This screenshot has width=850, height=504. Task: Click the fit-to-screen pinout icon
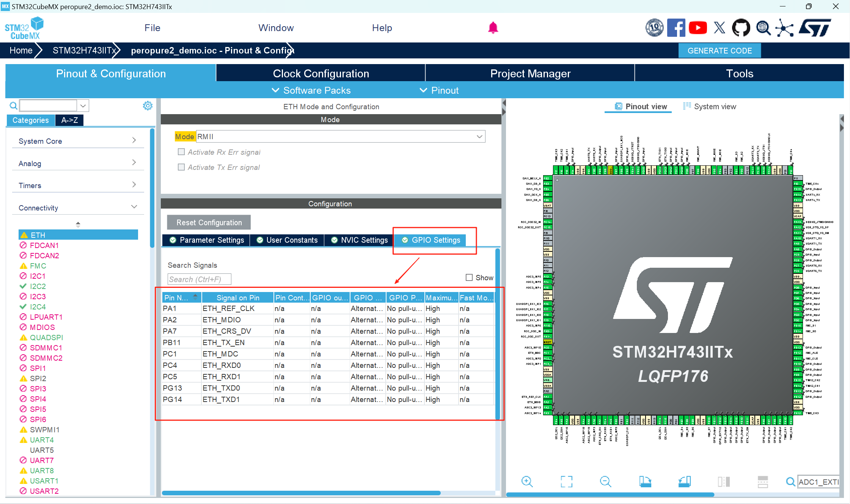[566, 482]
